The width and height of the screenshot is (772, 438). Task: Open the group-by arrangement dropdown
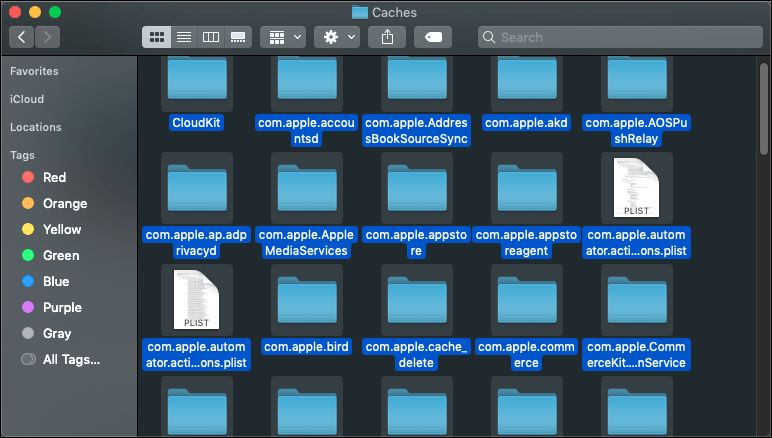[283, 37]
